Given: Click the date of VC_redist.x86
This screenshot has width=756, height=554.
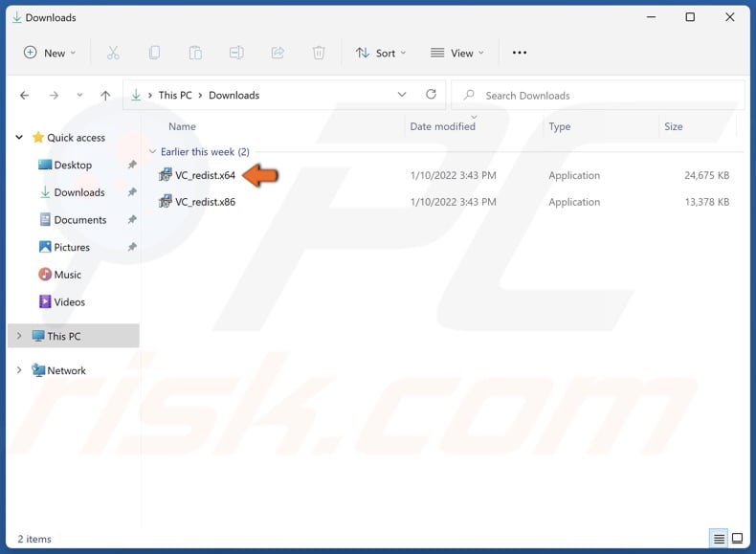Looking at the screenshot, I should pyautogui.click(x=453, y=202).
